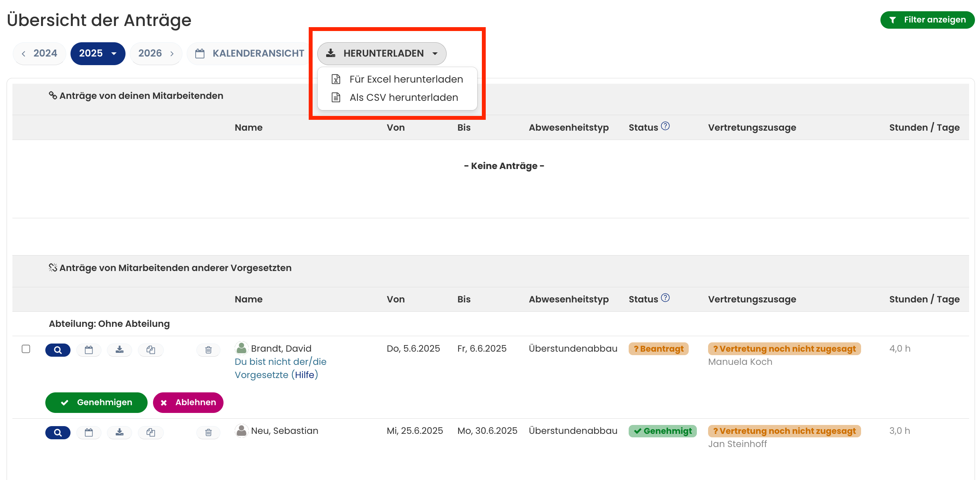Click download icon in Sebastian Neu's row

click(120, 432)
